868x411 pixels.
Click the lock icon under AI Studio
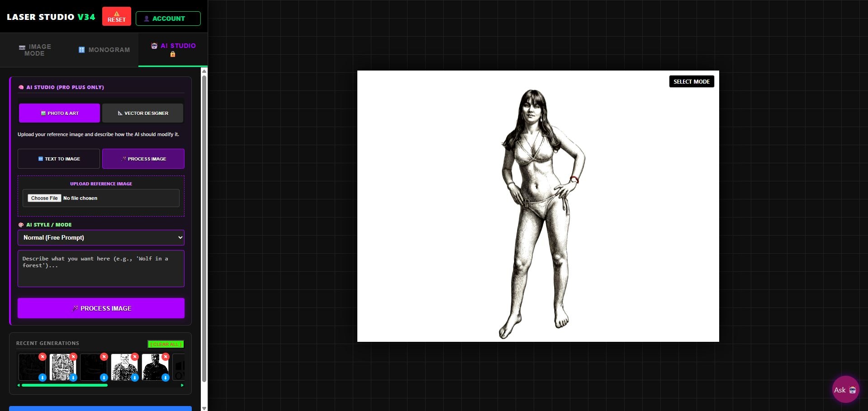[x=173, y=55]
